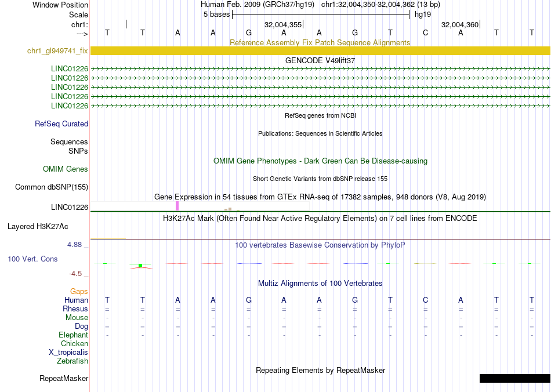
Task: Click the magenta bar in the GTEx expression chart
Action: coord(177,206)
